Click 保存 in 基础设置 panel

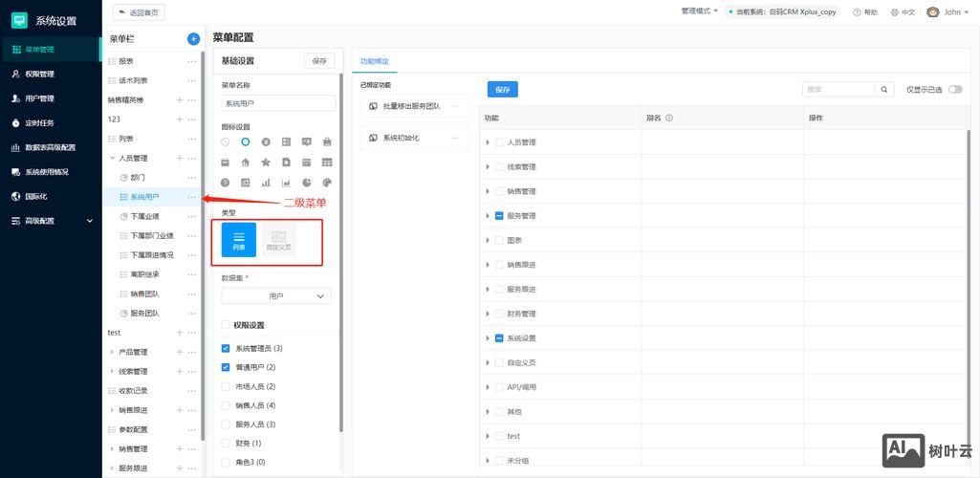point(319,61)
